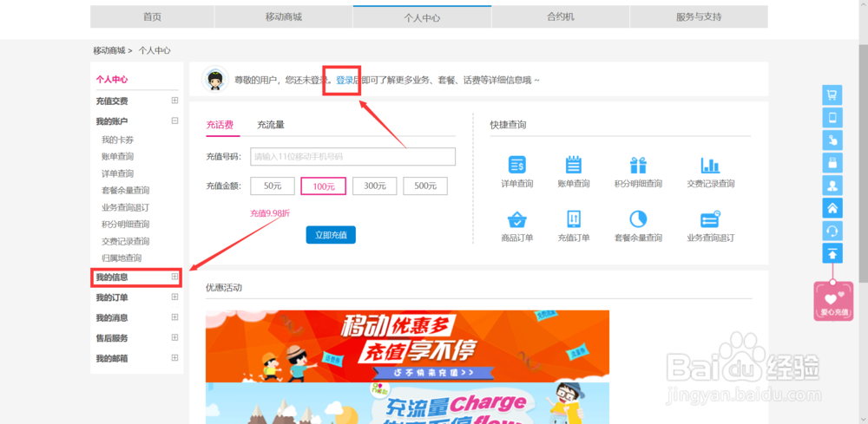Click the mobile phone sidebar icon

(832, 117)
